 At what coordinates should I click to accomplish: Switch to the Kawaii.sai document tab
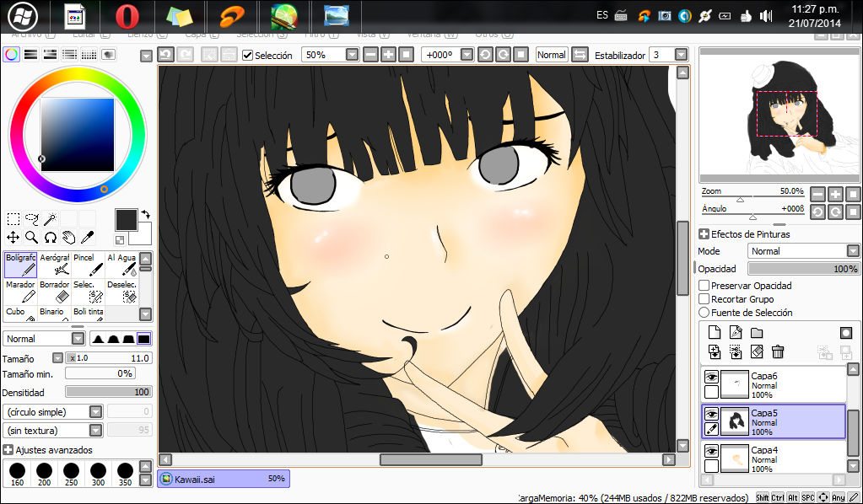tap(223, 479)
